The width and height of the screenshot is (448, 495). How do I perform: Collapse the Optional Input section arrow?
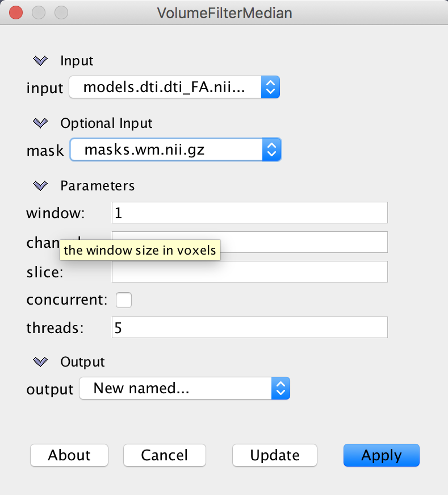(40, 123)
